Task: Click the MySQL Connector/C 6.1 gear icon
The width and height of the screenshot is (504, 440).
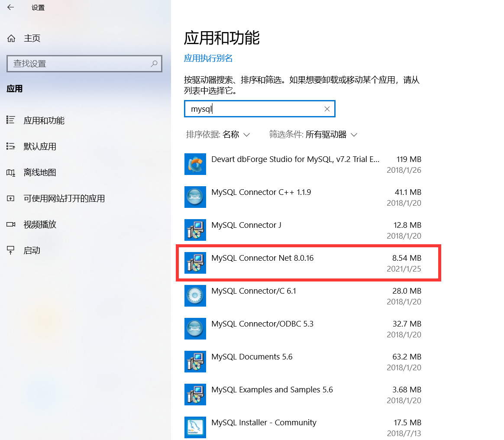Action: coord(195,296)
